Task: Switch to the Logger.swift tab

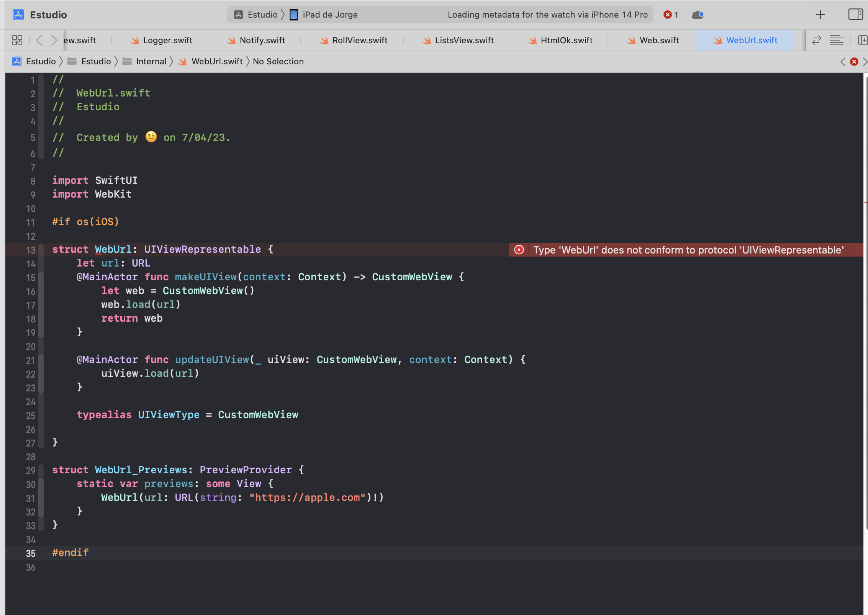Action: [x=167, y=40]
